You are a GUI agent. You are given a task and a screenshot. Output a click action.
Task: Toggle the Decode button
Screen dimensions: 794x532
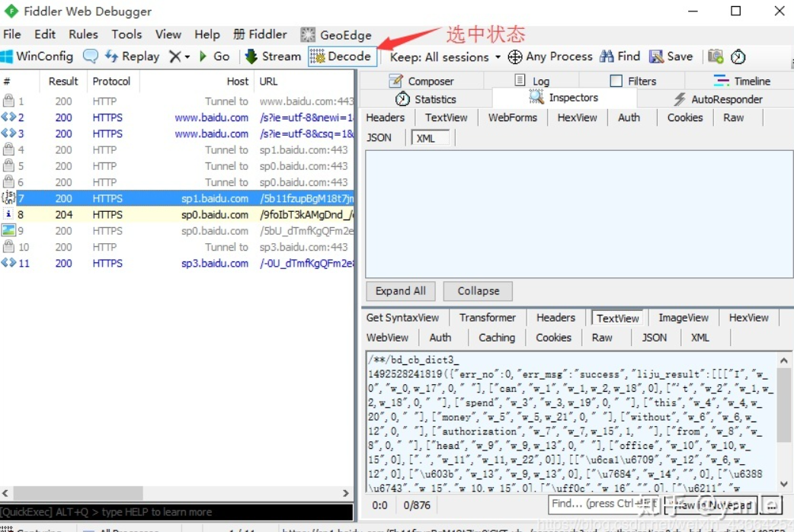coord(342,56)
